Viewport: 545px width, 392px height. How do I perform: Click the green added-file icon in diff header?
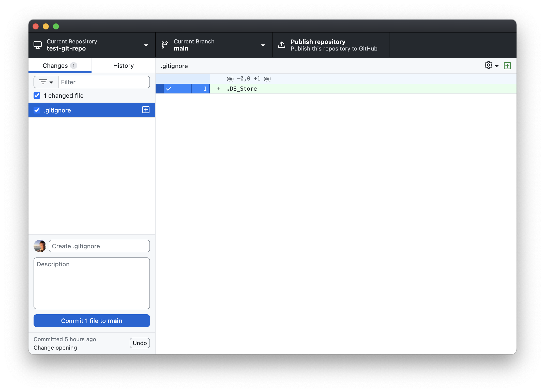pos(507,66)
